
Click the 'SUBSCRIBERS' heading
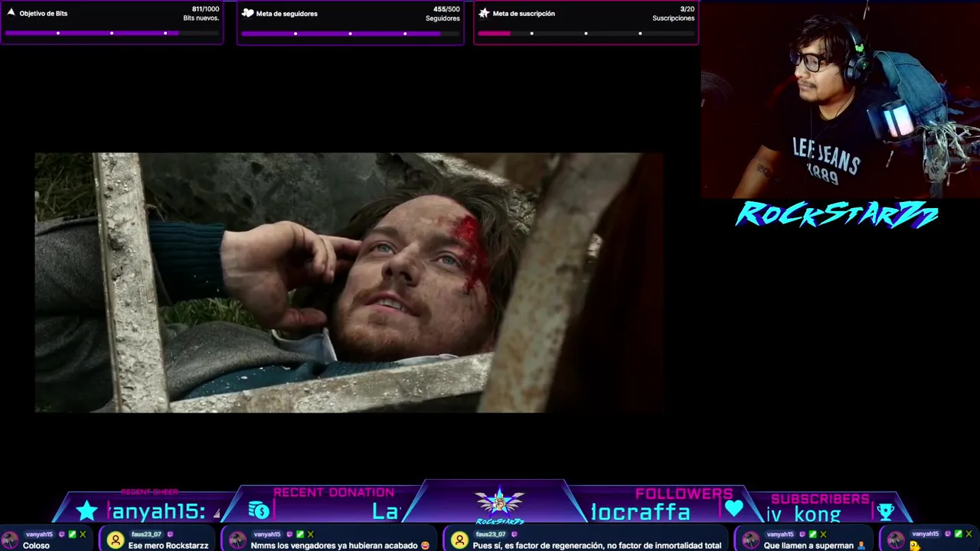point(820,499)
